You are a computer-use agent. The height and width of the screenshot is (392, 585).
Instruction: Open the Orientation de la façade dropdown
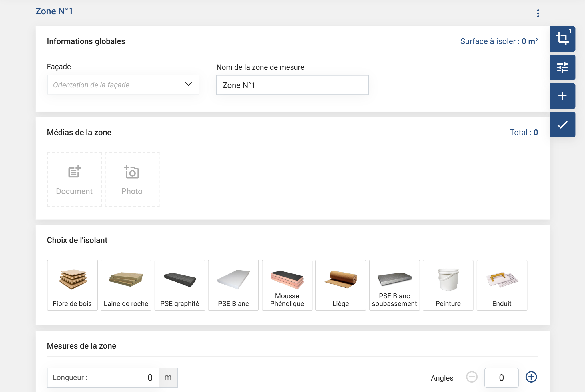click(123, 85)
